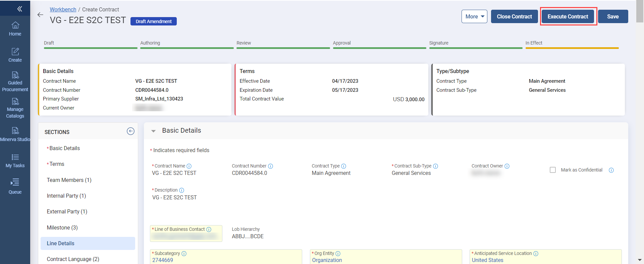The image size is (644, 264).
Task: Open Home from the sidebar
Action: (x=15, y=29)
